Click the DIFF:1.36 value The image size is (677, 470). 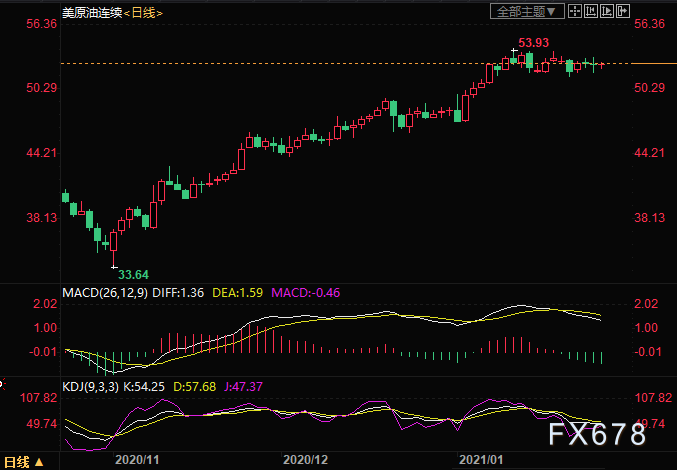click(x=178, y=293)
